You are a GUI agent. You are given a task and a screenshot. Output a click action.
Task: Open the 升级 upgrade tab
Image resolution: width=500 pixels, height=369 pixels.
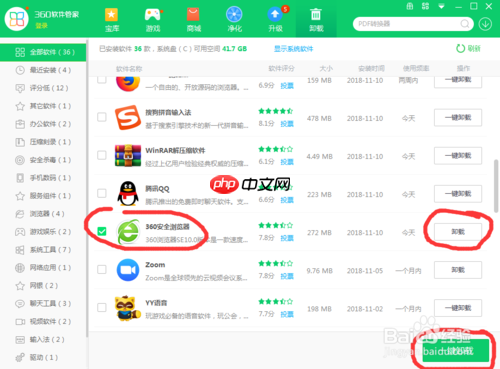pos(275,20)
